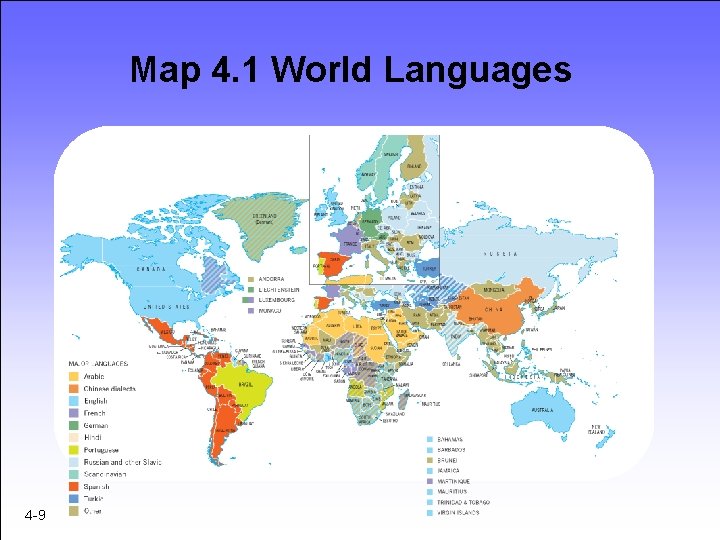The width and height of the screenshot is (720, 540).
Task: Click the Greenland label on the map
Action: [x=264, y=219]
